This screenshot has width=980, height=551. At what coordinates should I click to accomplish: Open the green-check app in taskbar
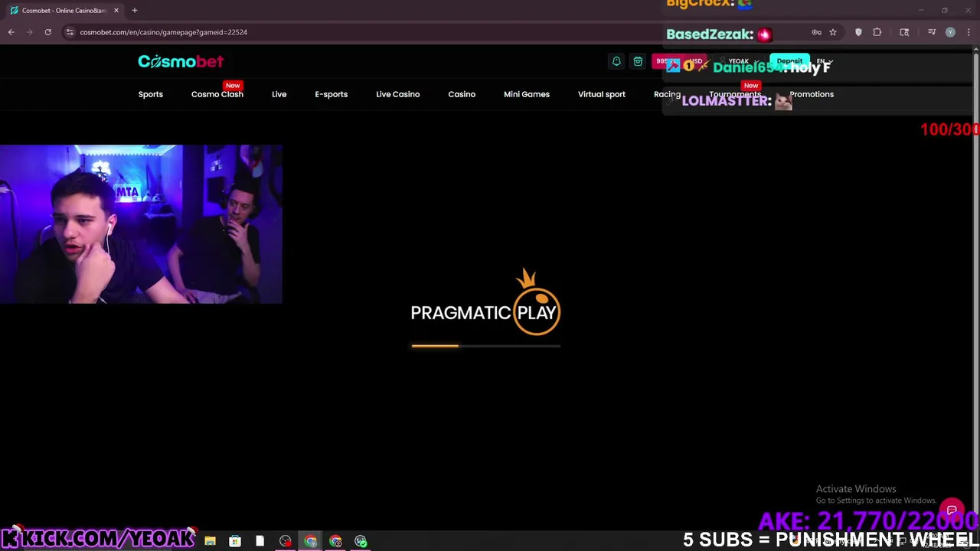(361, 541)
